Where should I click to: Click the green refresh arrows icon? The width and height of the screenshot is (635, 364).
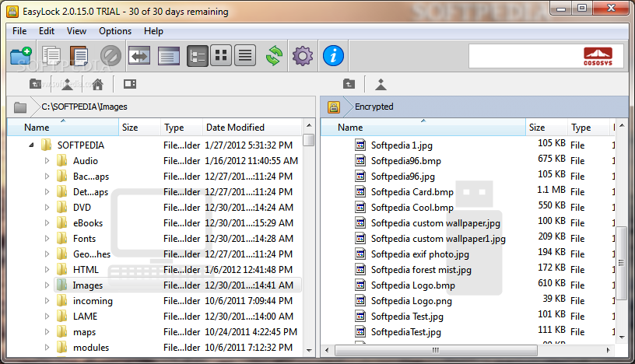tap(274, 56)
